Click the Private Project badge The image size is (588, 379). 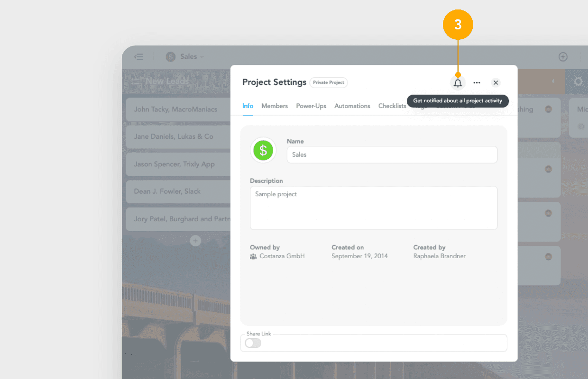click(329, 82)
